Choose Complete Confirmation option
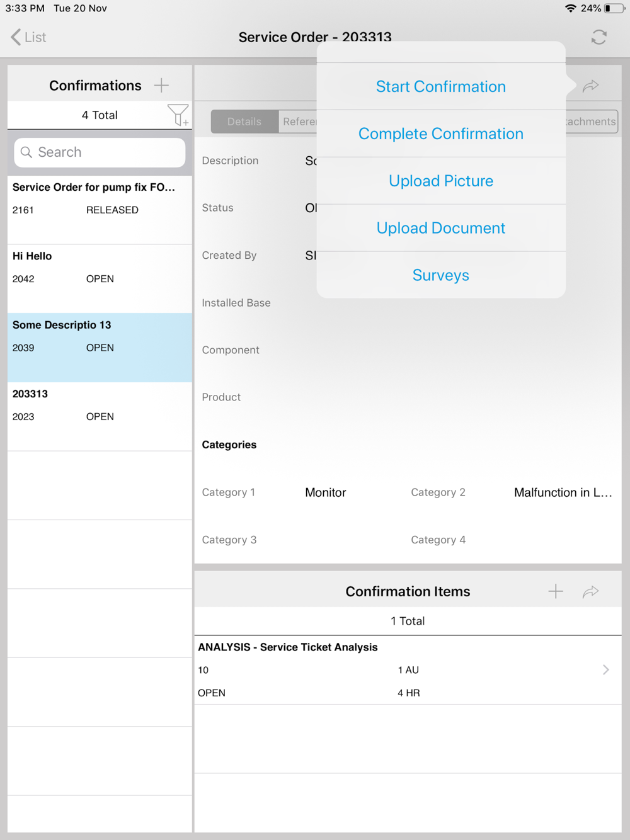The width and height of the screenshot is (630, 840). [x=441, y=133]
